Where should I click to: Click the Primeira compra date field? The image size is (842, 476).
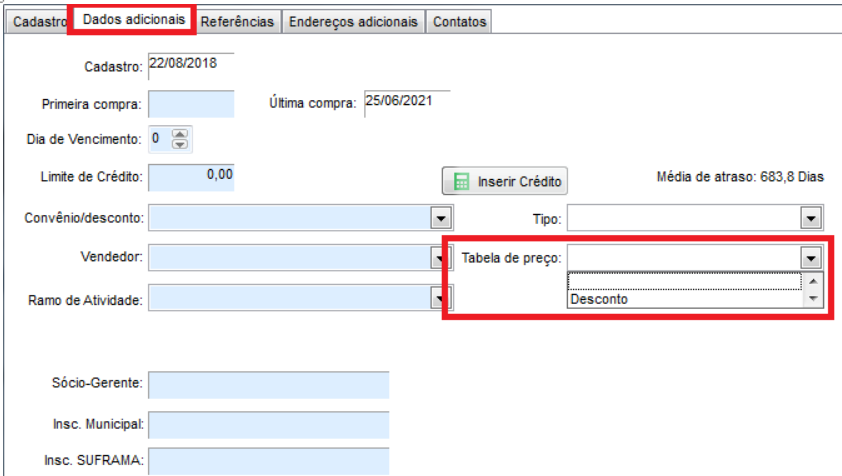(x=190, y=104)
